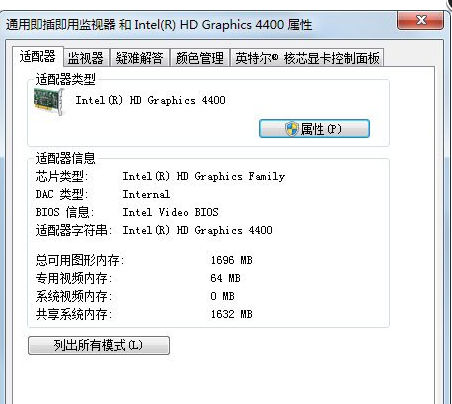
Task: Click the adapter name Intel(R) HD Graphics 4400
Action: point(150,100)
